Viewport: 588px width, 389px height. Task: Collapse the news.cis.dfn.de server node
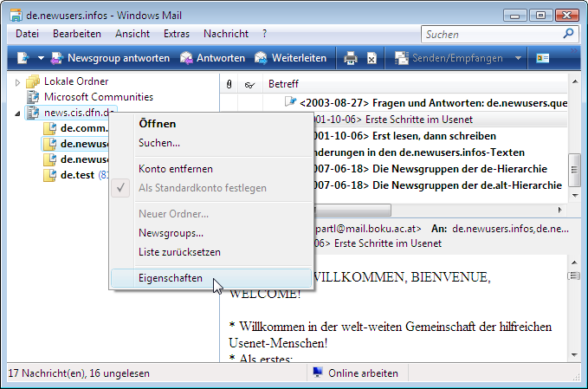(18, 113)
